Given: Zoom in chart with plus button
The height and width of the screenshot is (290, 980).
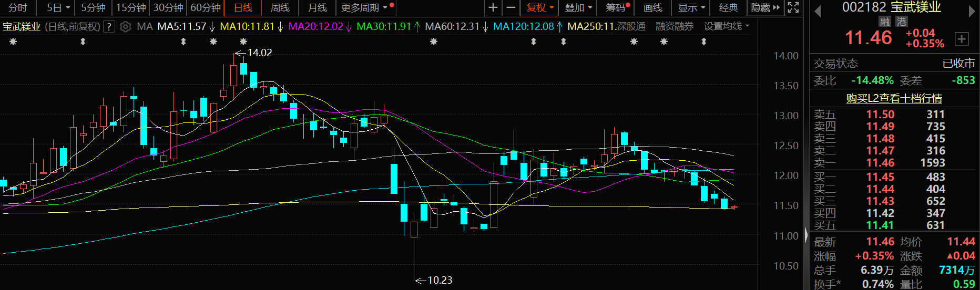Looking at the screenshot, I should tap(493, 8).
